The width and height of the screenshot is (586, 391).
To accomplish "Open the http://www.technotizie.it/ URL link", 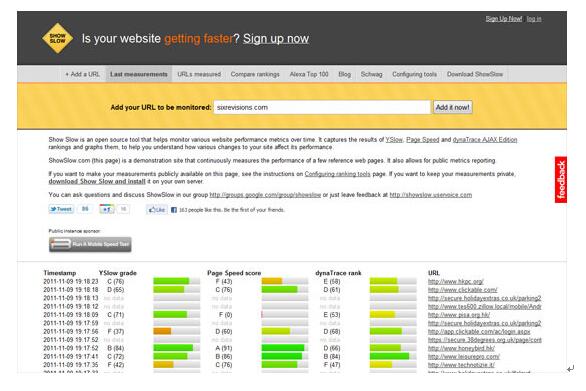I will [461, 365].
